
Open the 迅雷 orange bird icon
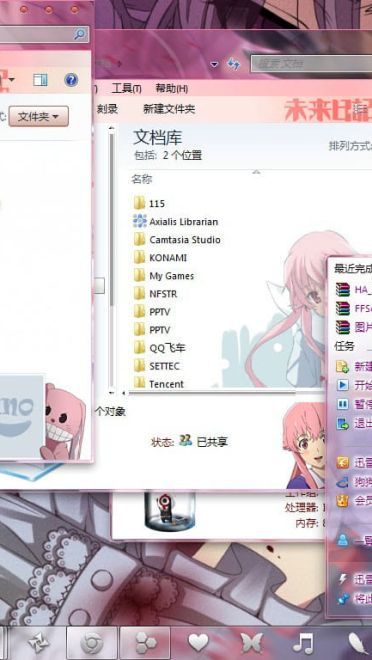click(x=343, y=463)
